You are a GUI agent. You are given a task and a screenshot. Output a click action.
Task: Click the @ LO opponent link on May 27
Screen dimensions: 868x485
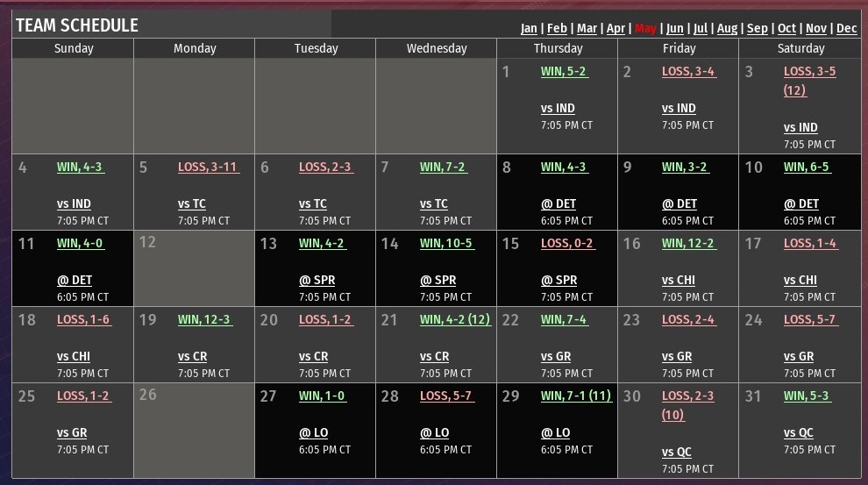point(313,433)
